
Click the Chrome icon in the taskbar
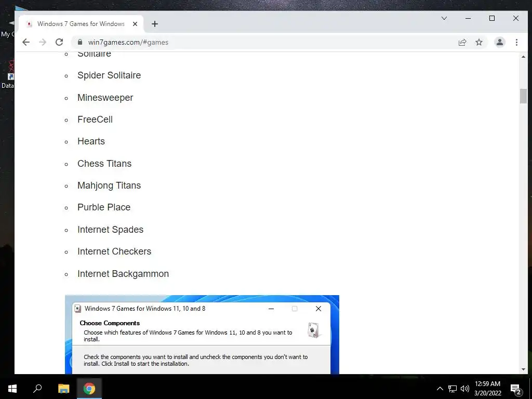[x=89, y=389]
